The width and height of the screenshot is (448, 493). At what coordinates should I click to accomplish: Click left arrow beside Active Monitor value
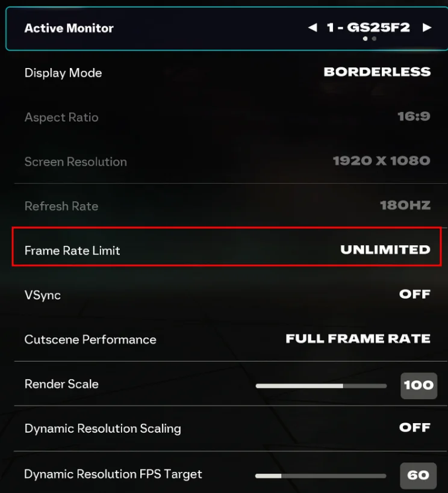click(312, 28)
